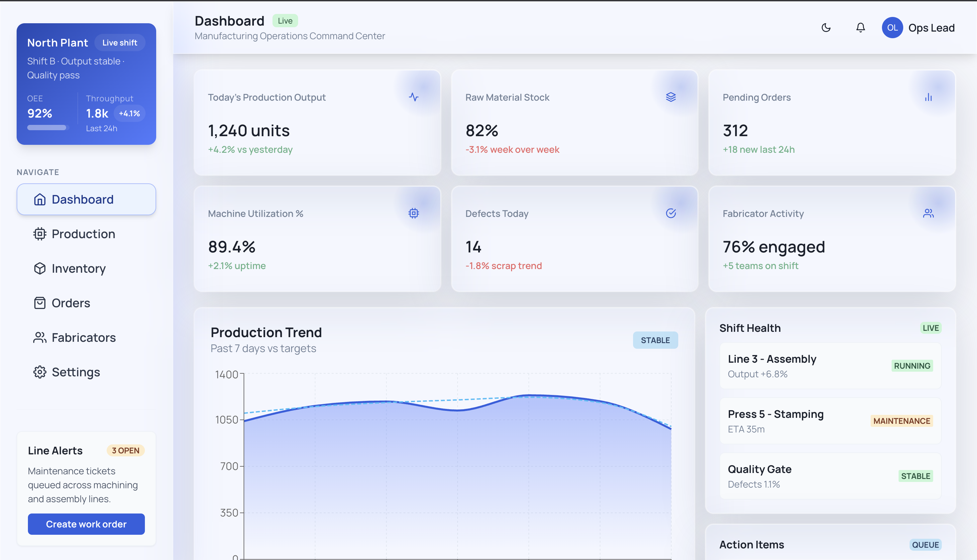
Task: Toggle the Live shift badge on North Plant
Action: (120, 42)
